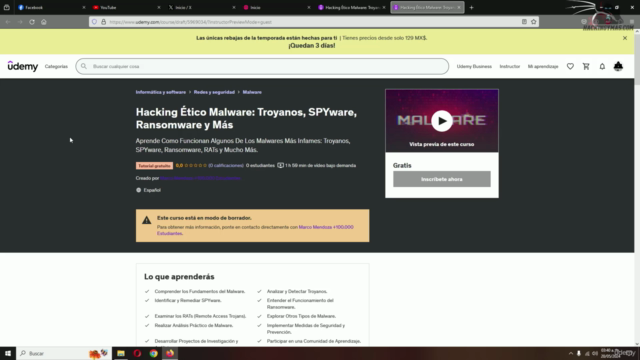The image size is (640, 360).
Task: Click the Gratis price label
Action: point(402,165)
